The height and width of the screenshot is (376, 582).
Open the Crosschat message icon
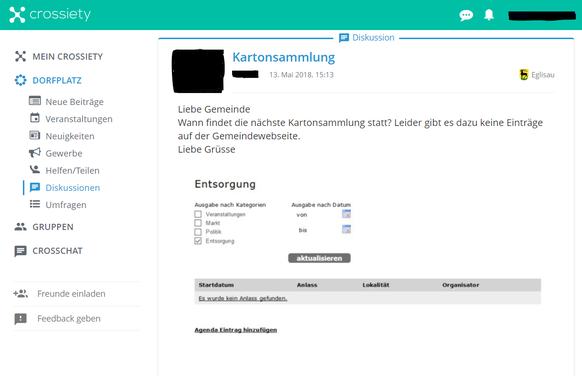(20, 251)
